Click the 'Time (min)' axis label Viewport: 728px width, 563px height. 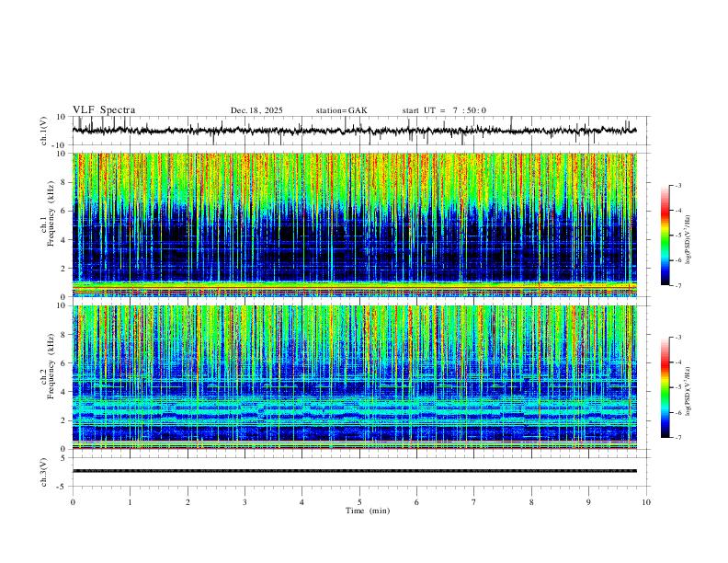tap(368, 511)
